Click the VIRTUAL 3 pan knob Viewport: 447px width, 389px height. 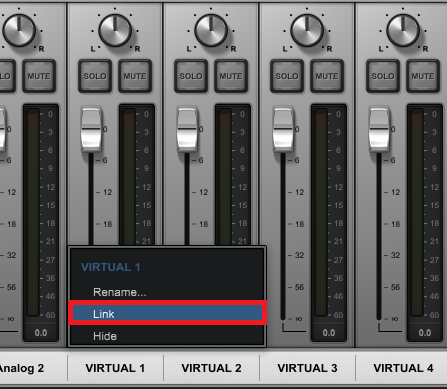(x=307, y=31)
